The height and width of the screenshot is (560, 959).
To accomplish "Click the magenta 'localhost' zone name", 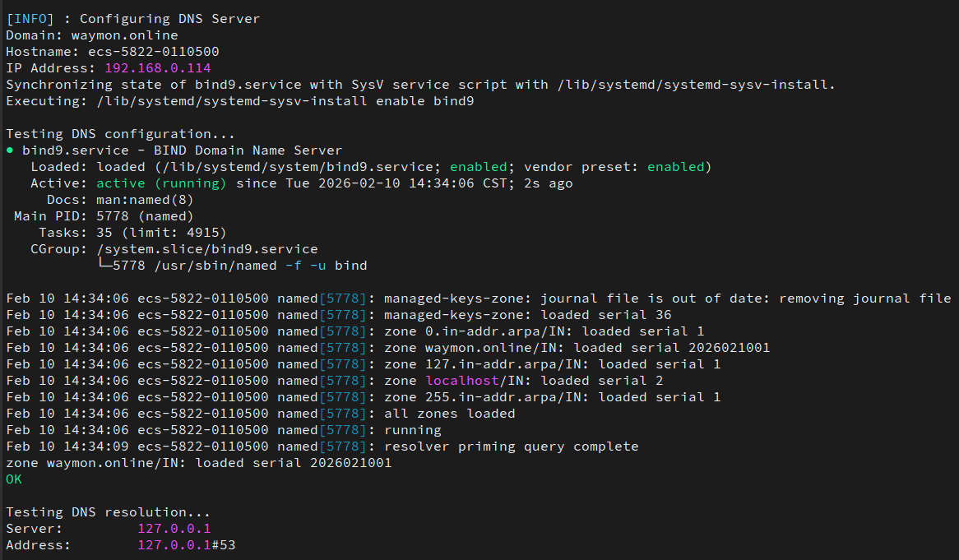I will (x=461, y=381).
